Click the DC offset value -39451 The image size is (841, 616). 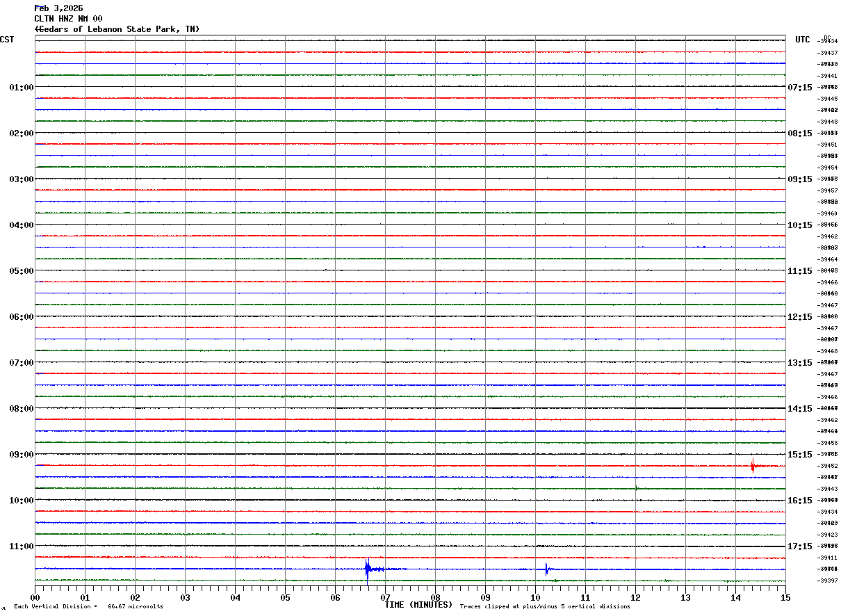coord(827,145)
